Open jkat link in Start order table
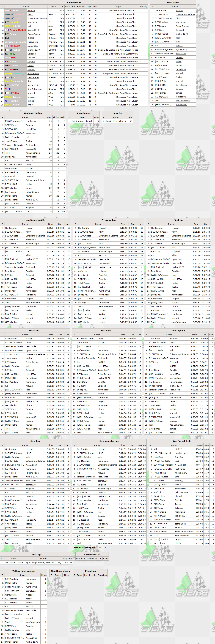The width and height of the screenshot is (215, 644). click(178, 38)
